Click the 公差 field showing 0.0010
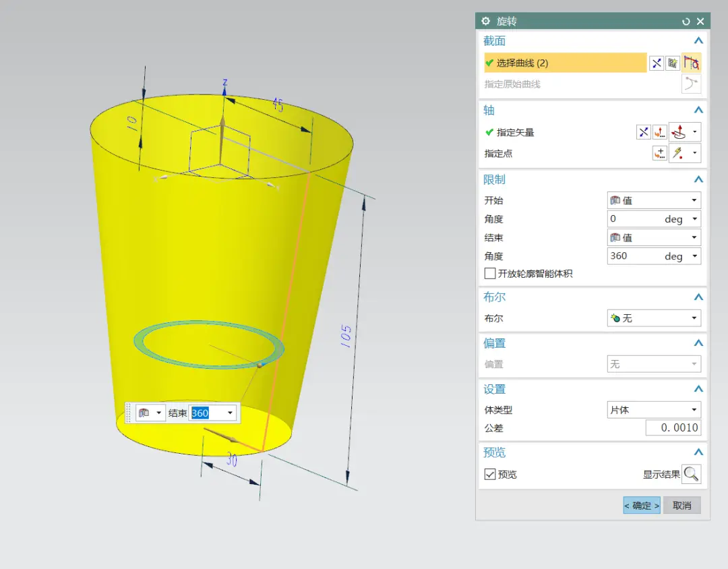This screenshot has height=569, width=728. [673, 428]
